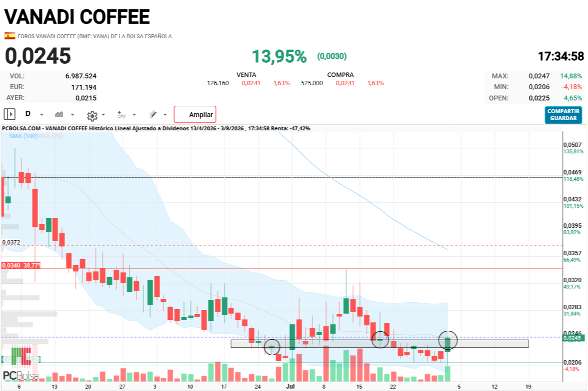This screenshot has width=588, height=391.
Task: Click the BOLL (20) indicator label
Action: (x=50, y=136)
